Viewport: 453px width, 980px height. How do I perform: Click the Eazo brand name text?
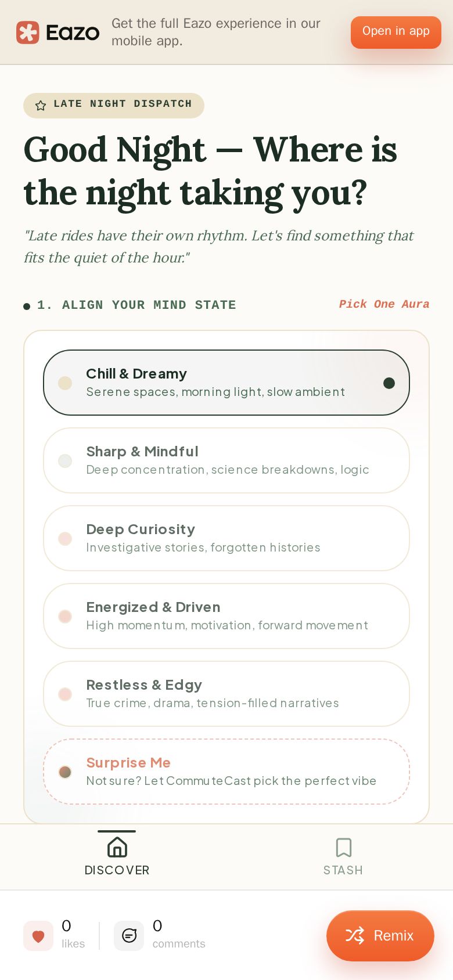pos(73,33)
